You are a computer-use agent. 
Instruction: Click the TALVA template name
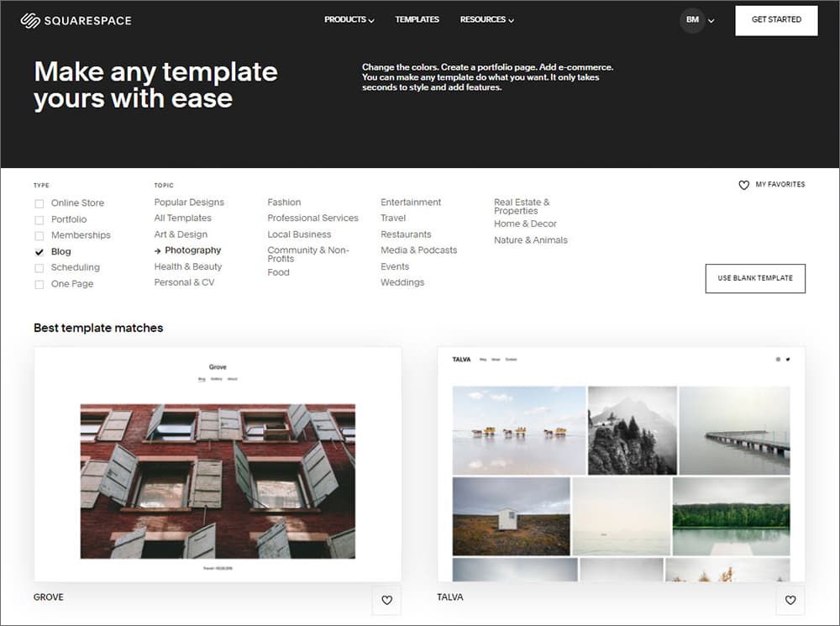[x=450, y=597]
